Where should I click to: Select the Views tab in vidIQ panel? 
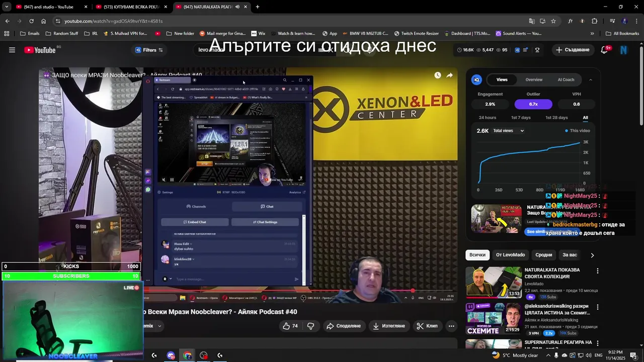click(502, 79)
